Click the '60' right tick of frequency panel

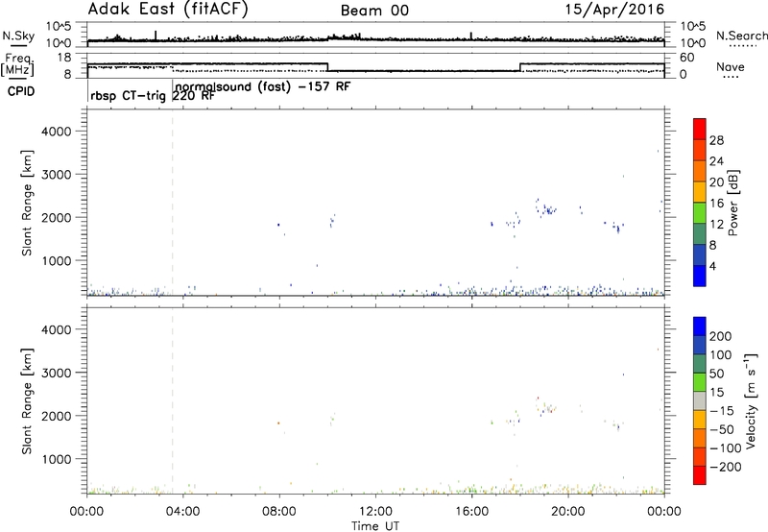click(x=686, y=58)
